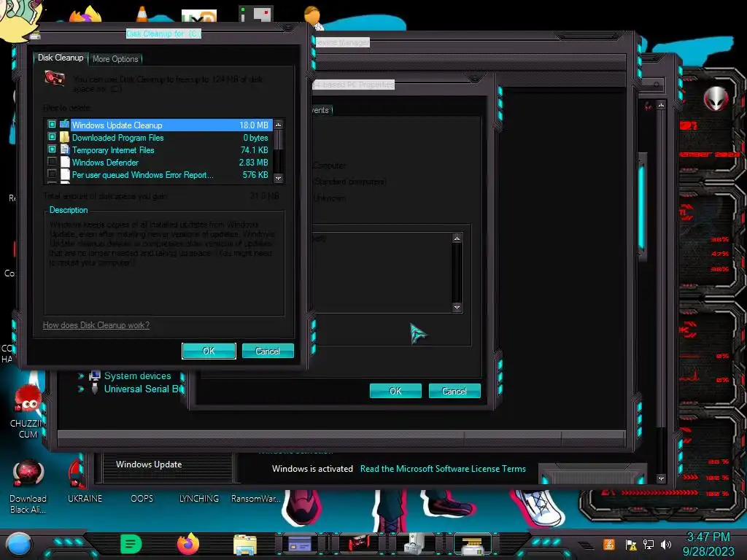Open the Firefox desktop shortcut at top

[x=85, y=15]
